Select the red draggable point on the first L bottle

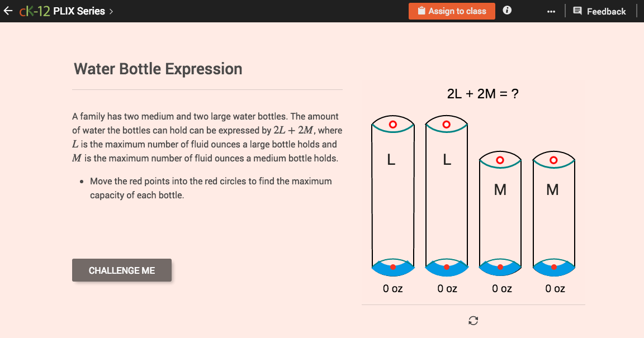click(392, 266)
